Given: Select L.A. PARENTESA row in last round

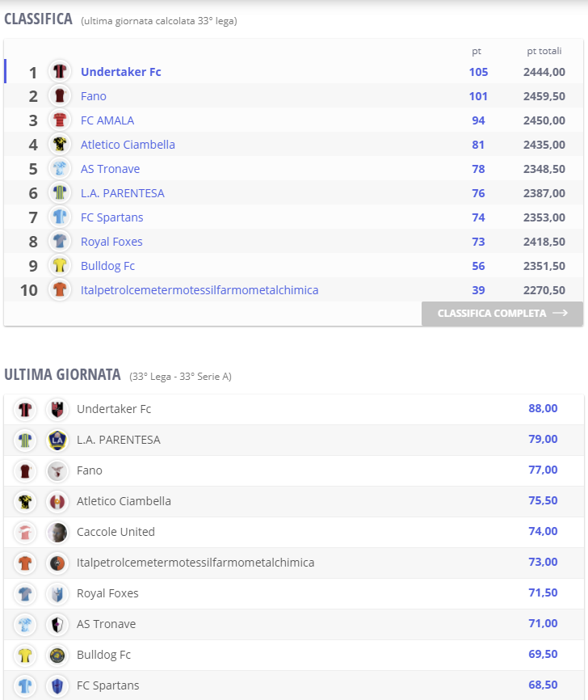Looking at the screenshot, I should (x=293, y=441).
